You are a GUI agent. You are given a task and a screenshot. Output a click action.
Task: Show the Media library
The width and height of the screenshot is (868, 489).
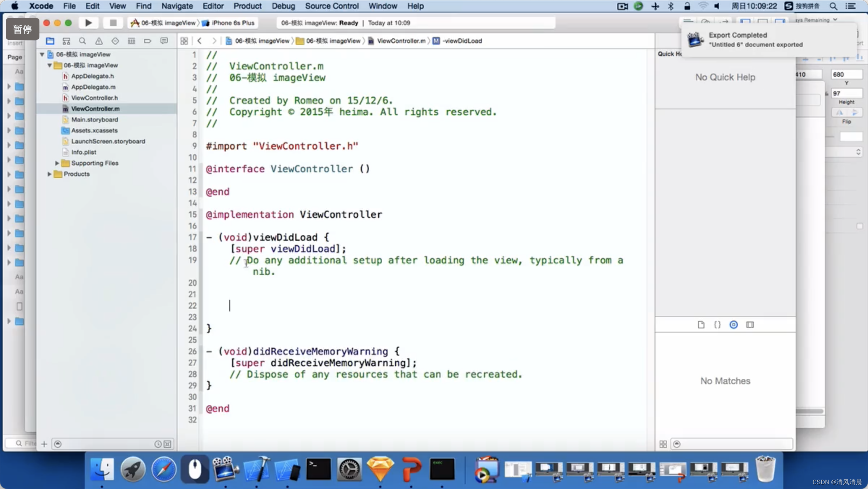[750, 324]
